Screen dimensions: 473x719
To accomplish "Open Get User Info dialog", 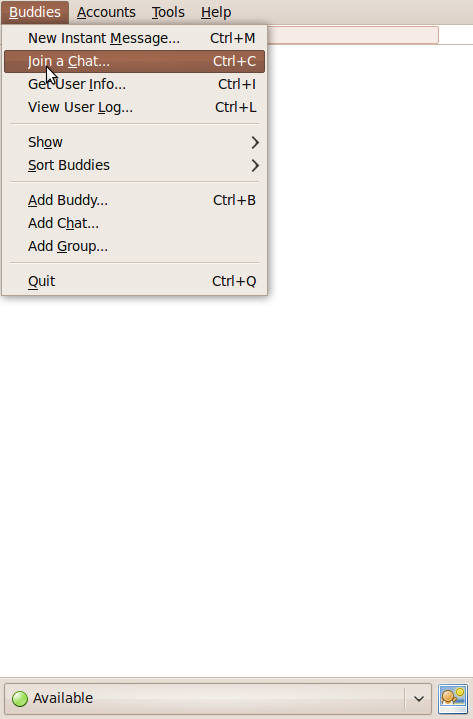I will pos(134,84).
